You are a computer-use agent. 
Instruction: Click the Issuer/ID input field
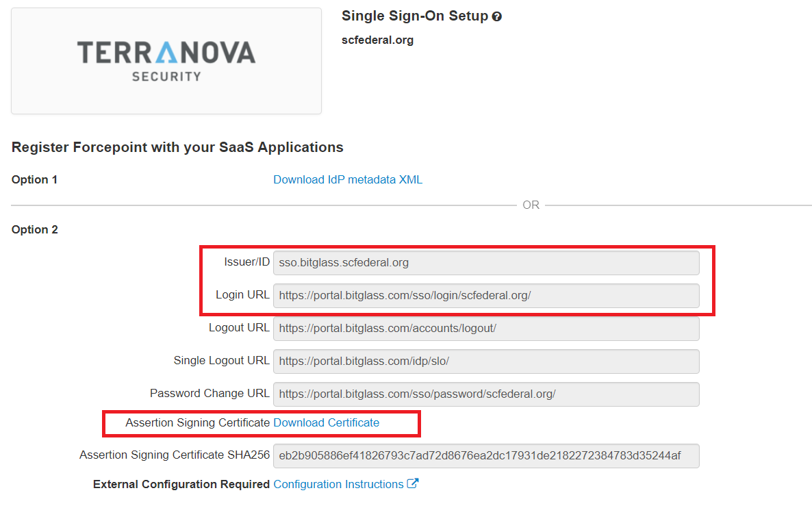486,262
